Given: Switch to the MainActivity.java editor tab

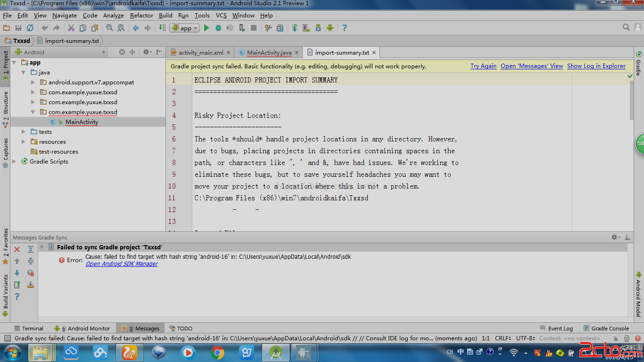Looking at the screenshot, I should (269, 53).
